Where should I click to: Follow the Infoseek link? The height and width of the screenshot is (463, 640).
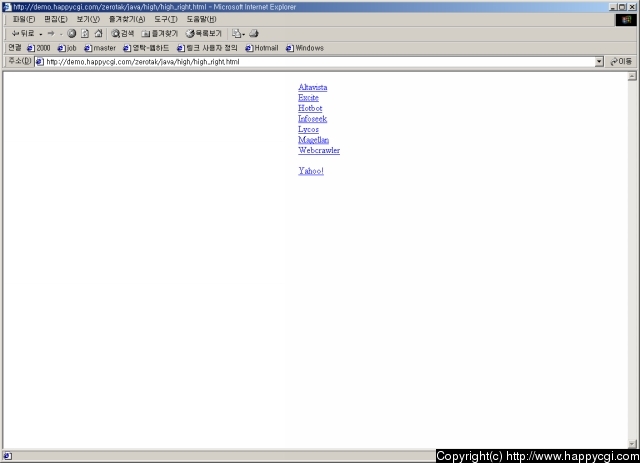pos(312,119)
